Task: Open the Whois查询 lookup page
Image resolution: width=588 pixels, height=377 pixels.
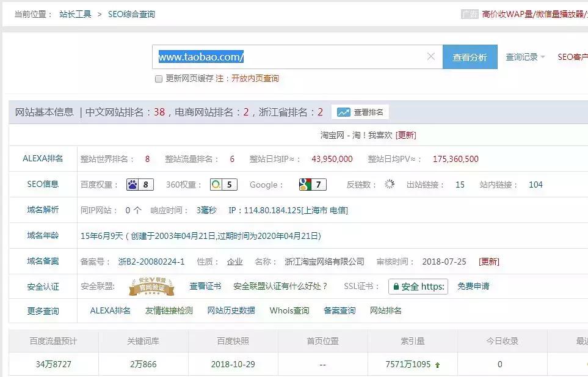Action: pos(289,310)
